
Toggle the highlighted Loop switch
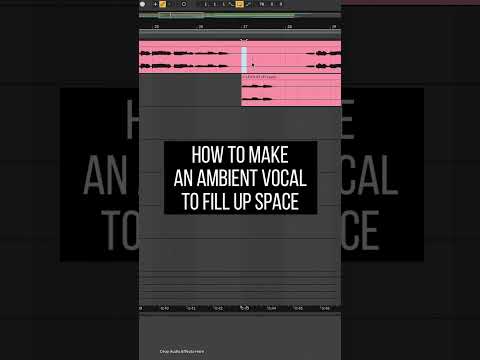tap(240, 4)
